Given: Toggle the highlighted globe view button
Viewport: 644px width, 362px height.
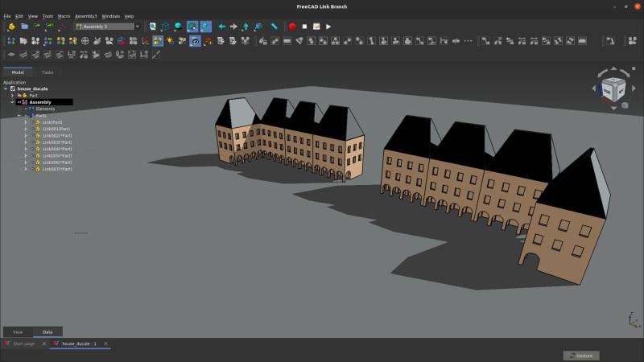Looking at the screenshot, I should click(192, 27).
